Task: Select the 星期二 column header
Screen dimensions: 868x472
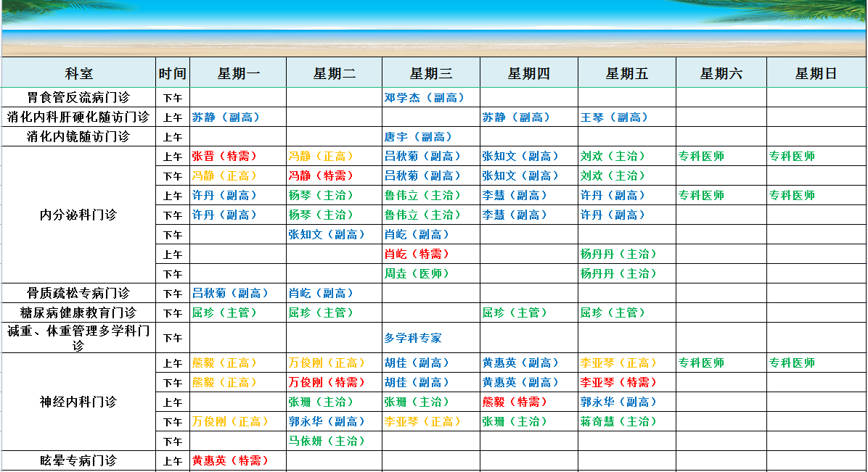Action: (x=335, y=73)
